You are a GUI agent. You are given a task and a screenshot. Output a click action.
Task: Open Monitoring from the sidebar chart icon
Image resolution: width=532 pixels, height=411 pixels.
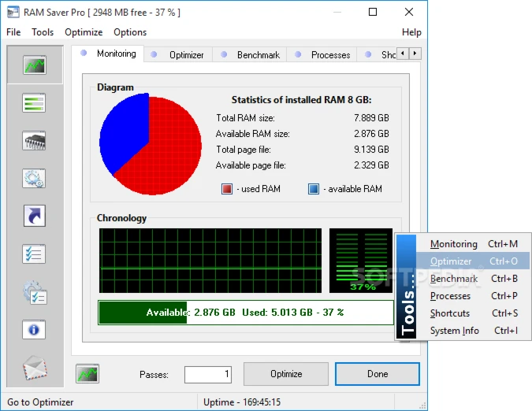point(34,65)
